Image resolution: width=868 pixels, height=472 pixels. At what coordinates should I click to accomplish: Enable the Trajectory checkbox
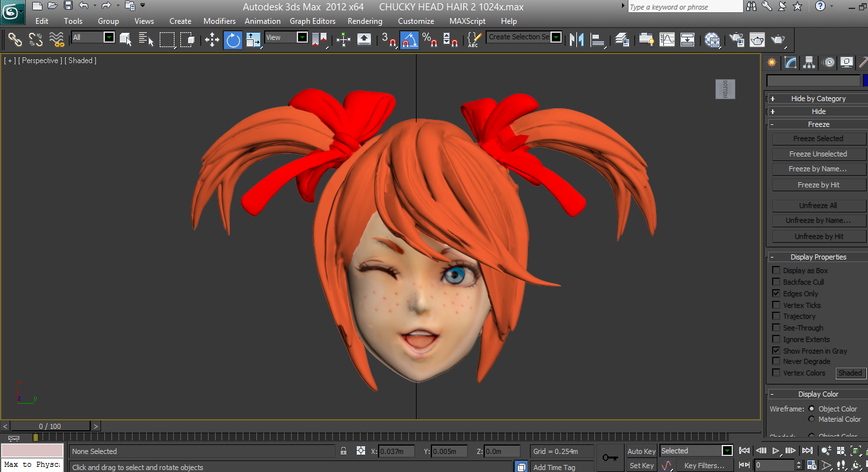(x=776, y=316)
